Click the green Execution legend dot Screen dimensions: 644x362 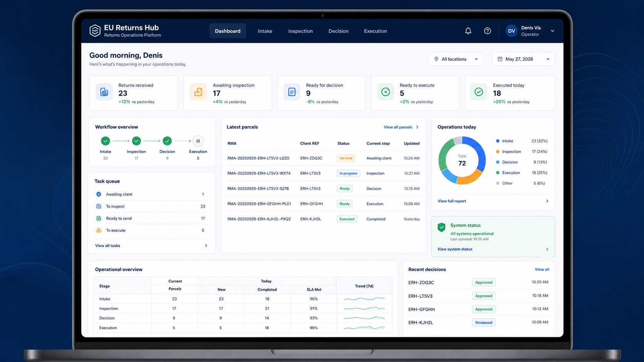tap(498, 173)
